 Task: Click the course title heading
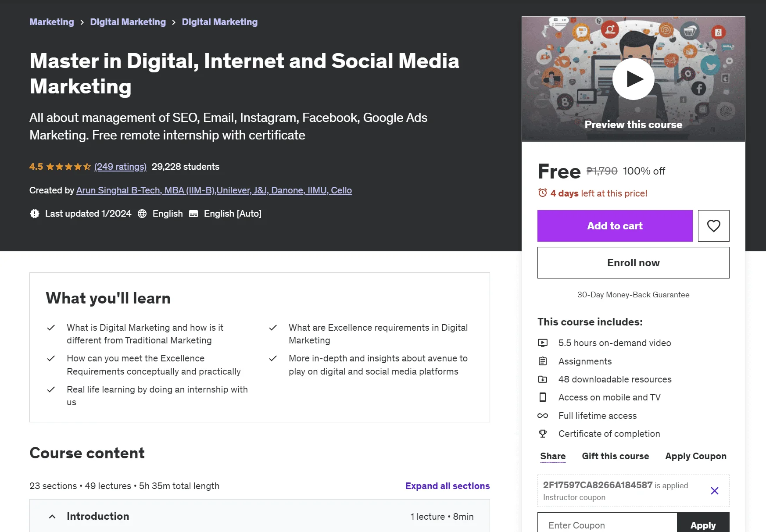(244, 74)
